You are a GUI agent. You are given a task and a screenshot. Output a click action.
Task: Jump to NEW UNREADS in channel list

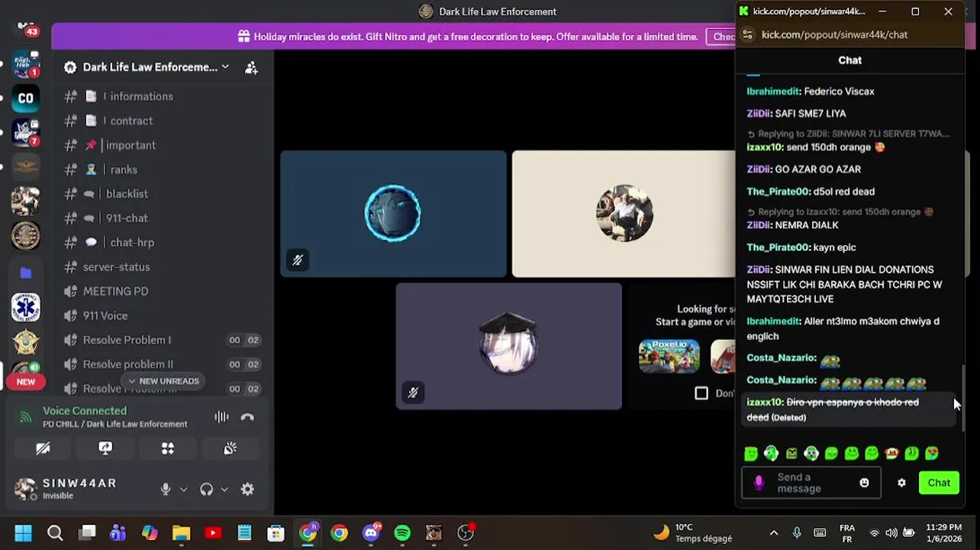click(x=163, y=381)
